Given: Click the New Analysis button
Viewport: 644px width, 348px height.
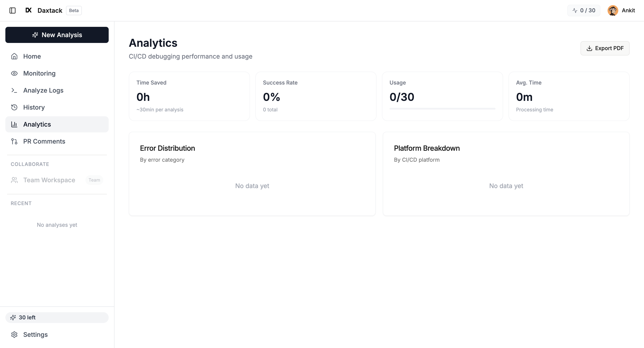Looking at the screenshot, I should tap(57, 35).
